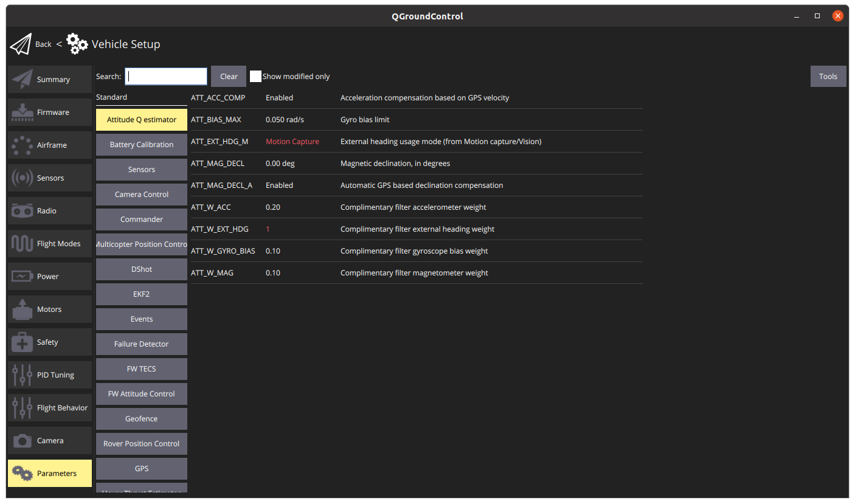Image resolution: width=855 pixels, height=504 pixels.
Task: Edit ATT_MAG_DECL_A Enabled value
Action: point(280,185)
